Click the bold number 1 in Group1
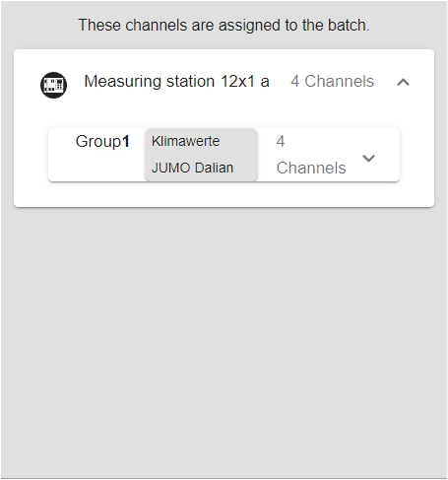Screen dimensions: 448x480 (126, 142)
